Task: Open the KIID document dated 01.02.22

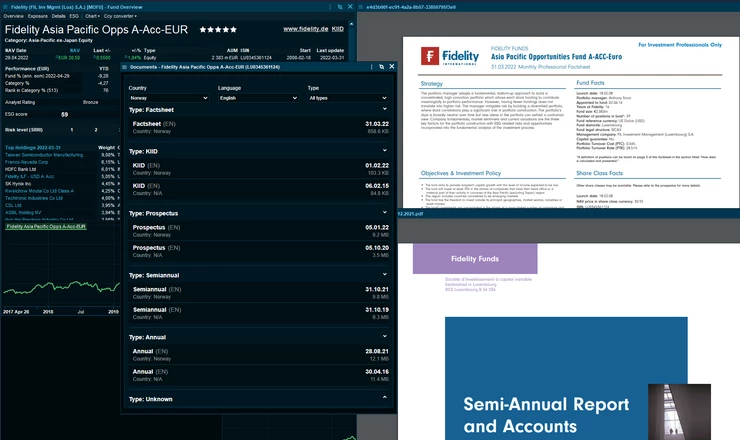Action: coord(261,169)
